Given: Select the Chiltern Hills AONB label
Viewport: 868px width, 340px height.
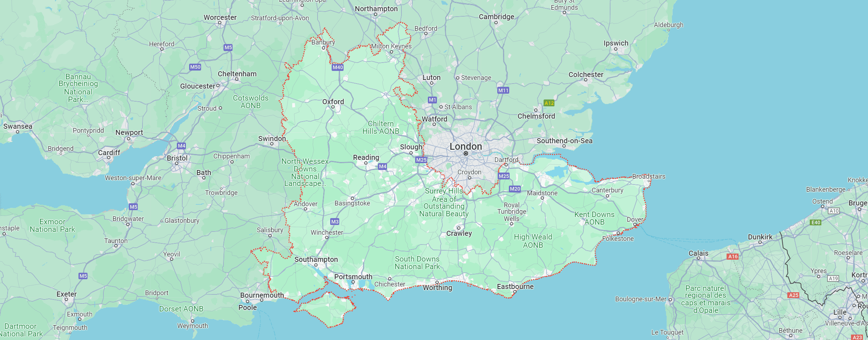Looking at the screenshot, I should (x=381, y=128).
